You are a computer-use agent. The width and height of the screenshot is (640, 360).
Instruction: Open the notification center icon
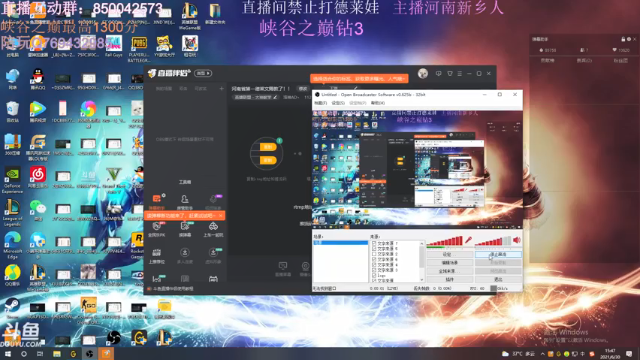(x=629, y=354)
